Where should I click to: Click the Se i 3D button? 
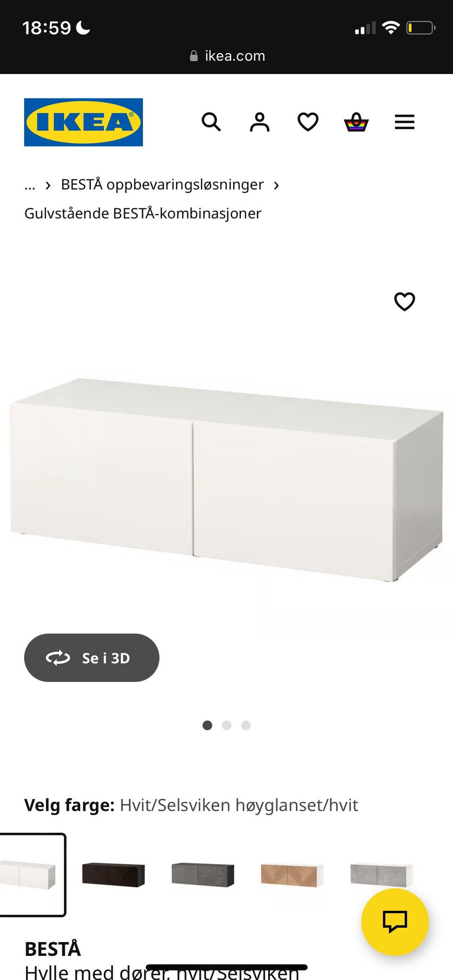(92, 658)
